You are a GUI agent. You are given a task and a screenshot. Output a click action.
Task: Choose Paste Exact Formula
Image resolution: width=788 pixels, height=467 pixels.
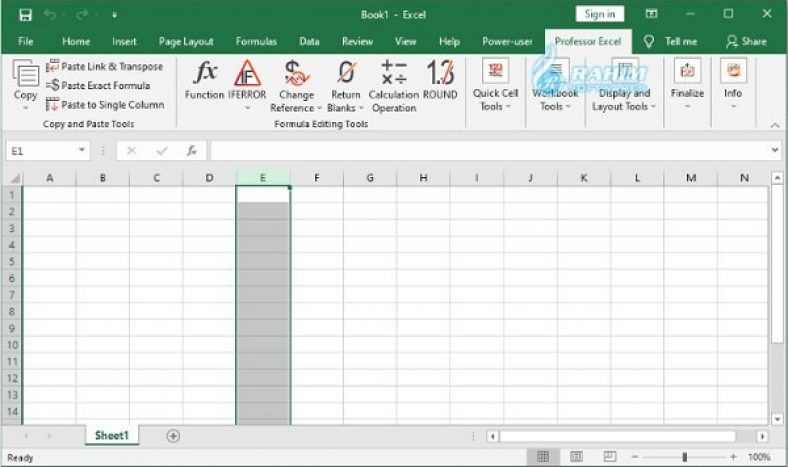(x=98, y=85)
